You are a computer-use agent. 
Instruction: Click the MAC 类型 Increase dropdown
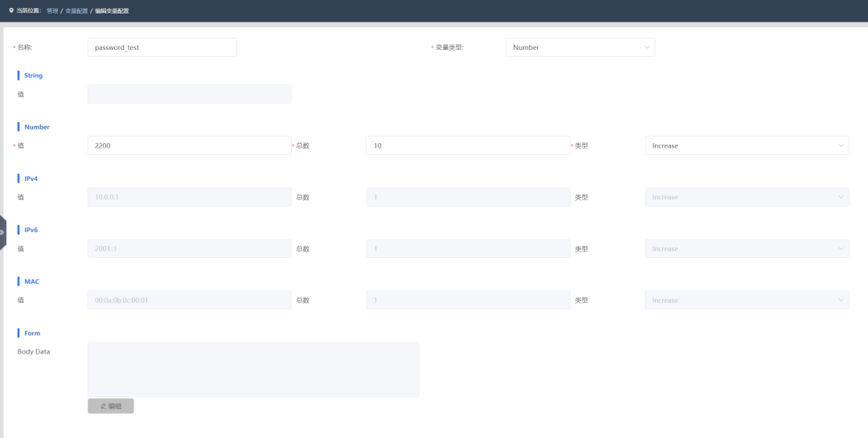(x=746, y=300)
